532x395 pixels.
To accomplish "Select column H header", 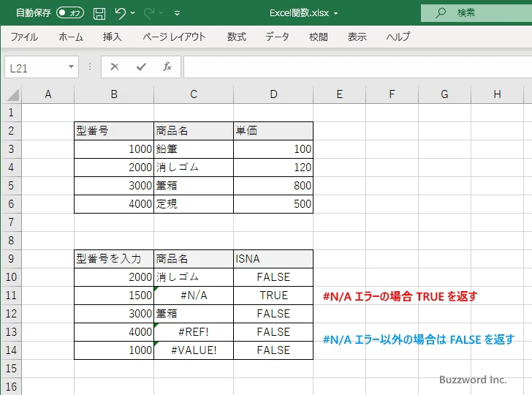I will point(498,94).
